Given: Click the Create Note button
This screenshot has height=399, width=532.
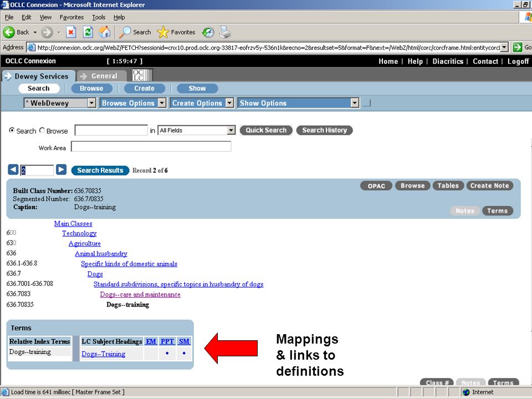Looking at the screenshot, I should click(x=489, y=186).
